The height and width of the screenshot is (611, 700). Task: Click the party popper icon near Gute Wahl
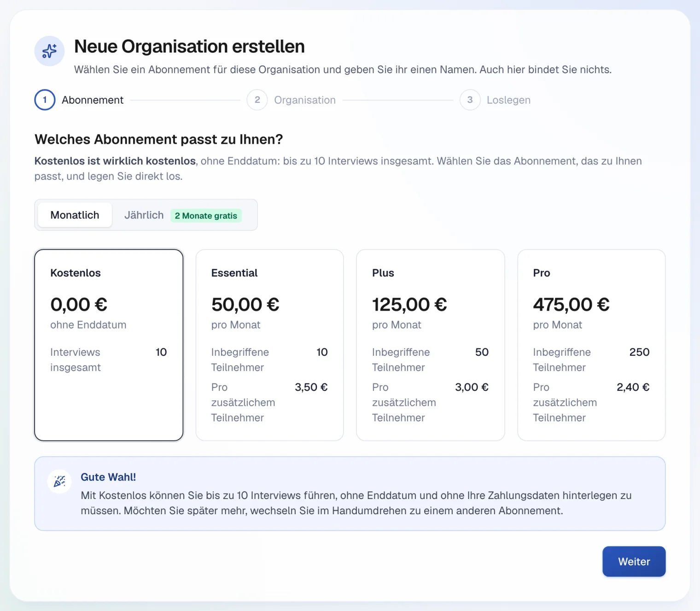point(59,482)
